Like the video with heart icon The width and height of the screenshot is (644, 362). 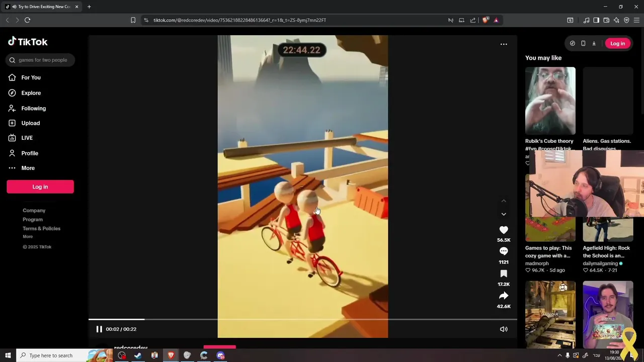point(504,230)
